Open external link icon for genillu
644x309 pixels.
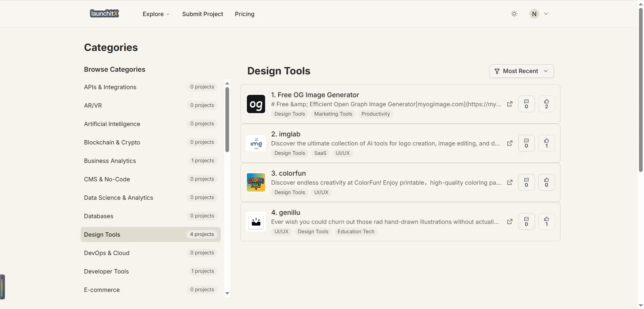pos(509,222)
